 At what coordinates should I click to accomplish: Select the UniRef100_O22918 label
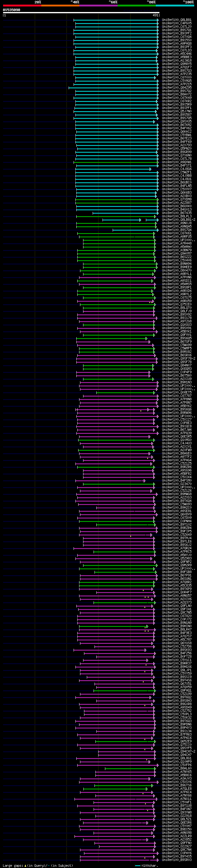coord(177,816)
